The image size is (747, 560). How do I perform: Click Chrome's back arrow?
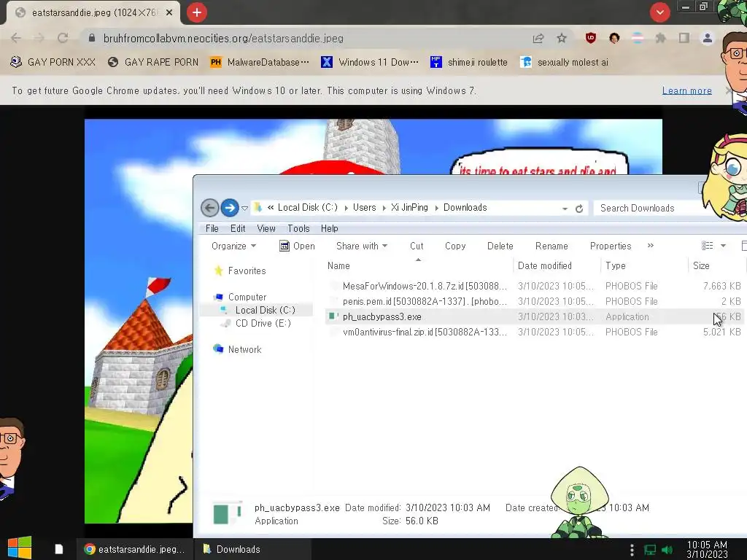tap(16, 38)
